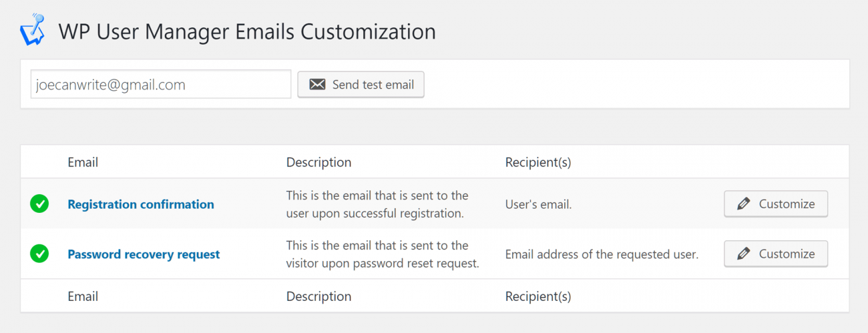Click the WP User Manager logo icon

coord(32,31)
